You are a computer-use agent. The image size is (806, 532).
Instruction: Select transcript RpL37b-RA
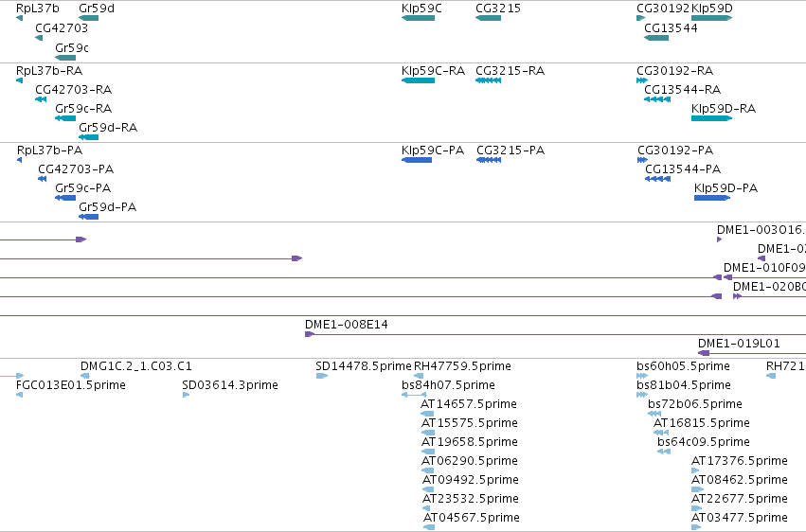pos(49,70)
